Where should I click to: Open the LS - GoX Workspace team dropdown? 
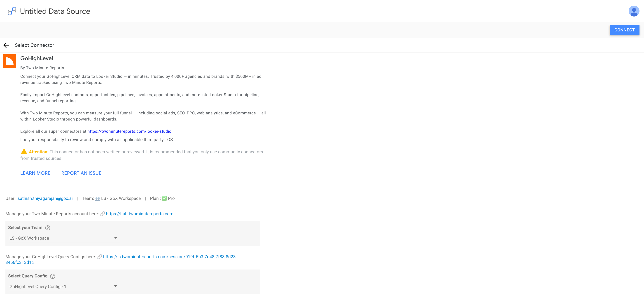[64, 238]
